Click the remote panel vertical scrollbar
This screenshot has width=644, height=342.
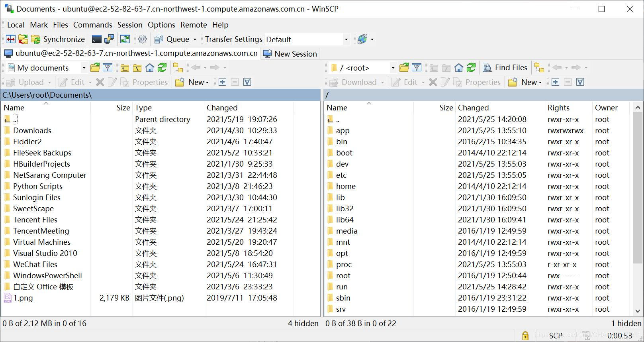(637, 187)
